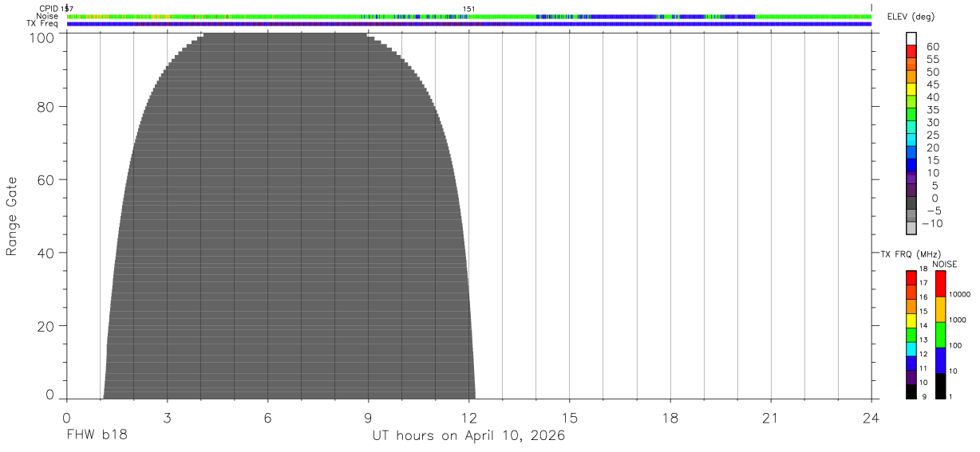Image resolution: width=980 pixels, height=452 pixels.
Task: Select the red swatch in TX FRQ colorbar
Action: tap(911, 277)
